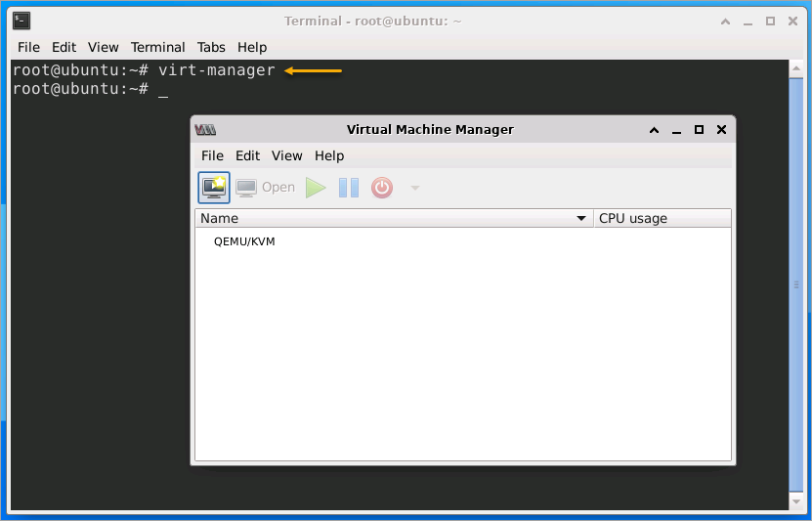This screenshot has width=812, height=521.
Task: Minimize the Terminal window
Action: pyautogui.click(x=748, y=22)
